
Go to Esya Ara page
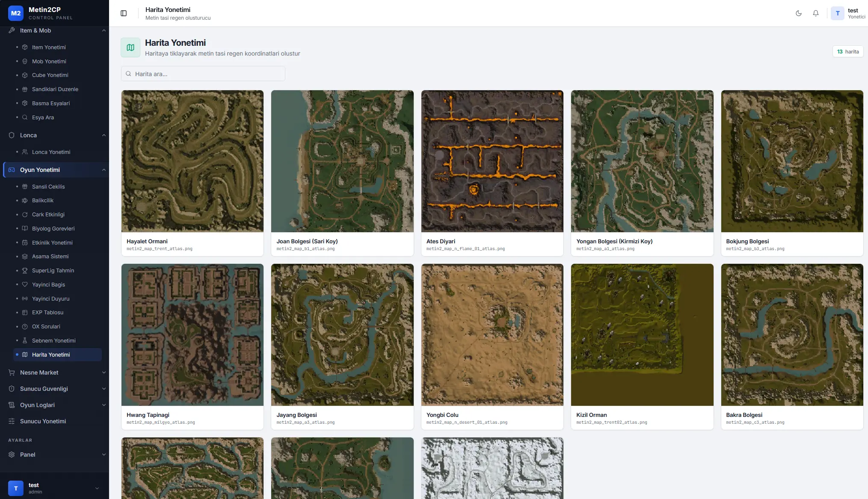coord(58,117)
